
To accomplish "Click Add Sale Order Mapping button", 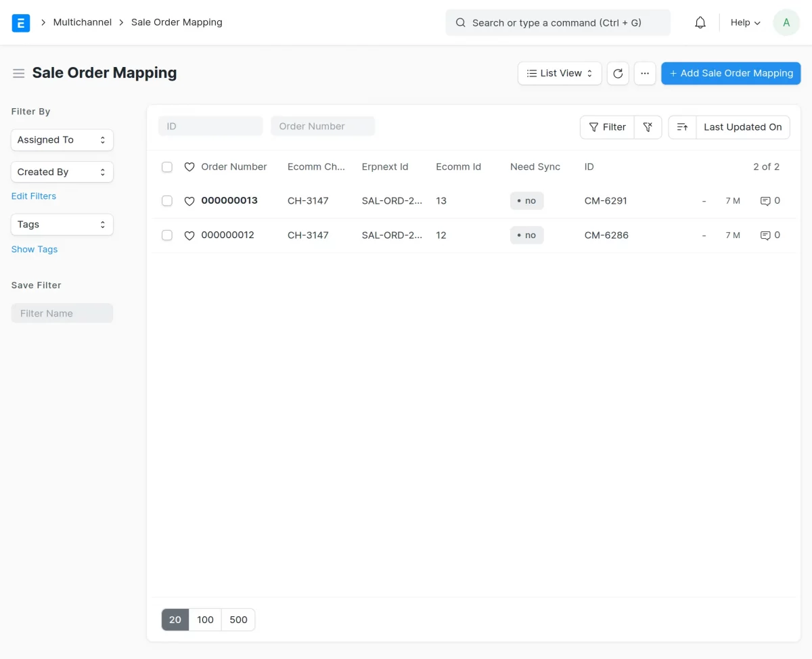I will pyautogui.click(x=731, y=73).
